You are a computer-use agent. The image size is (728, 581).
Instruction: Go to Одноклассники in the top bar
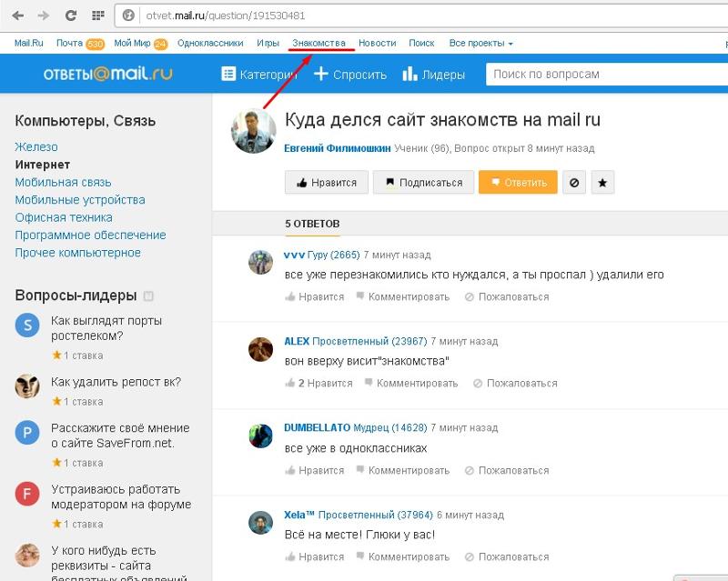210,43
